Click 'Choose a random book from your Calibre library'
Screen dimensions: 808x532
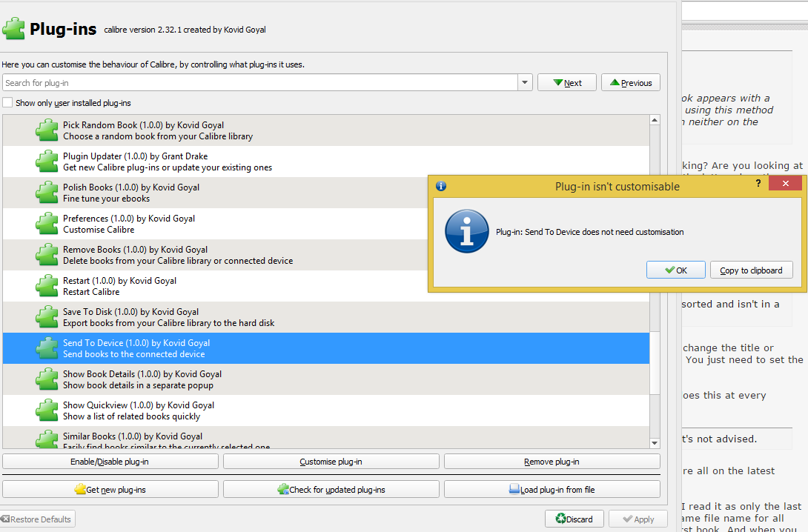pos(158,136)
